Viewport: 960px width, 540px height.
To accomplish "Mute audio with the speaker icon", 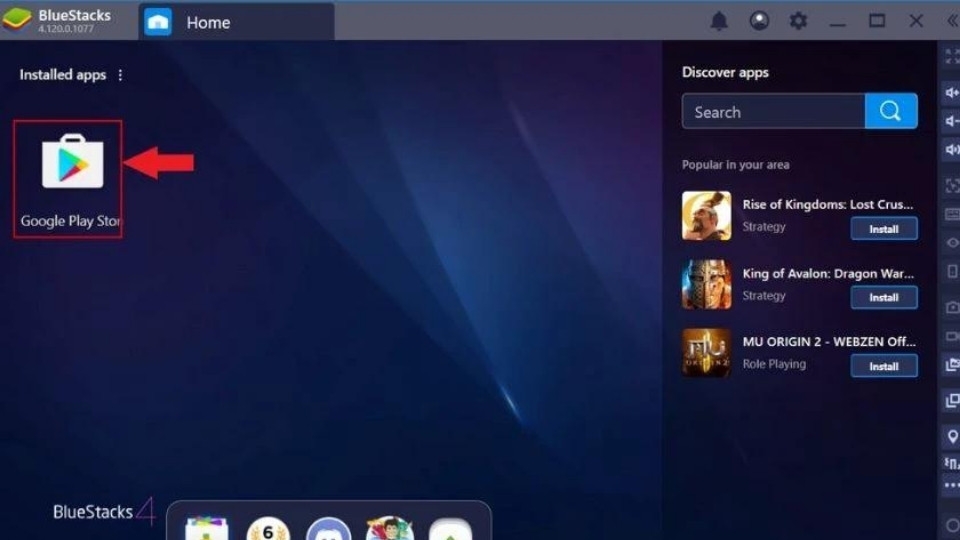I will coord(952,149).
